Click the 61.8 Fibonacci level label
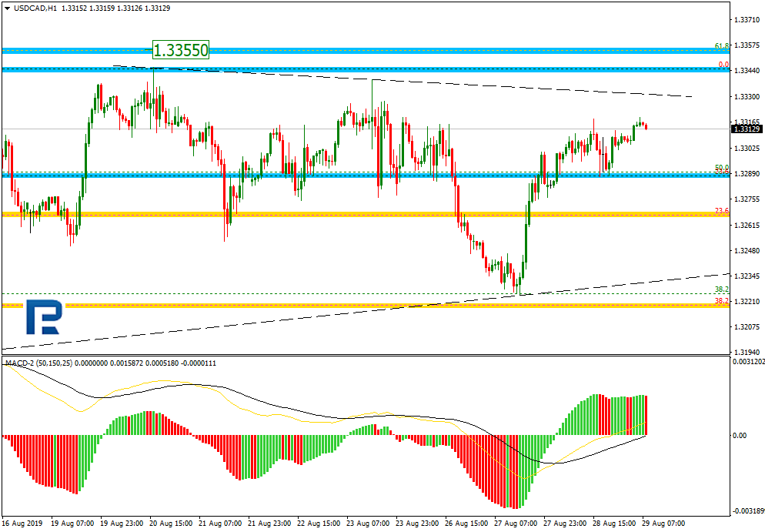 722,46
